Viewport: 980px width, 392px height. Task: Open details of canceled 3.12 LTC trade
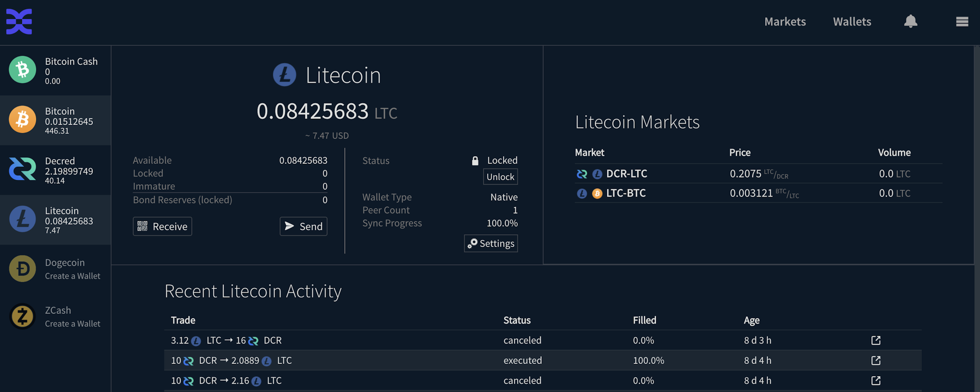pos(876,340)
